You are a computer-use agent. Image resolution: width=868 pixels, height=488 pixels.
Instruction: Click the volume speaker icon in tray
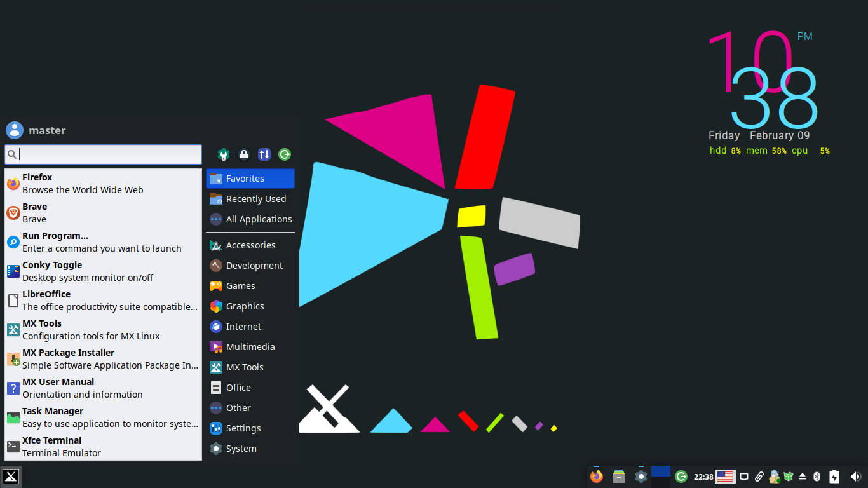click(x=855, y=477)
